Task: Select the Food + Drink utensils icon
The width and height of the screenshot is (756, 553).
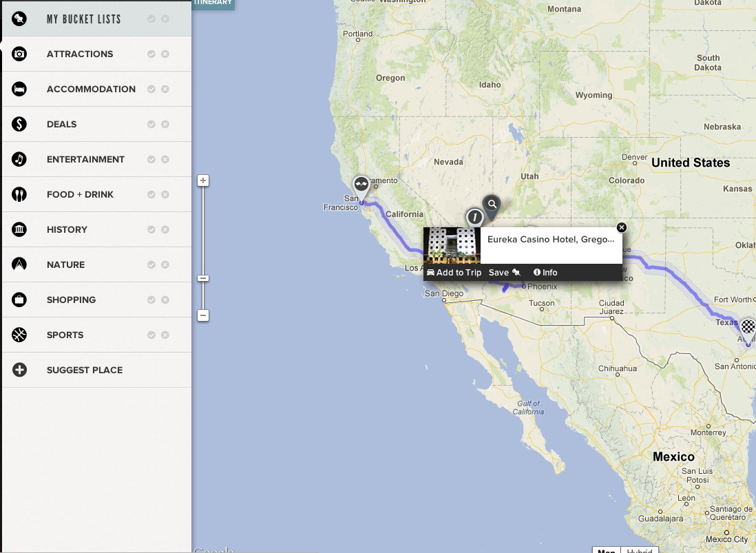Action: pos(19,194)
